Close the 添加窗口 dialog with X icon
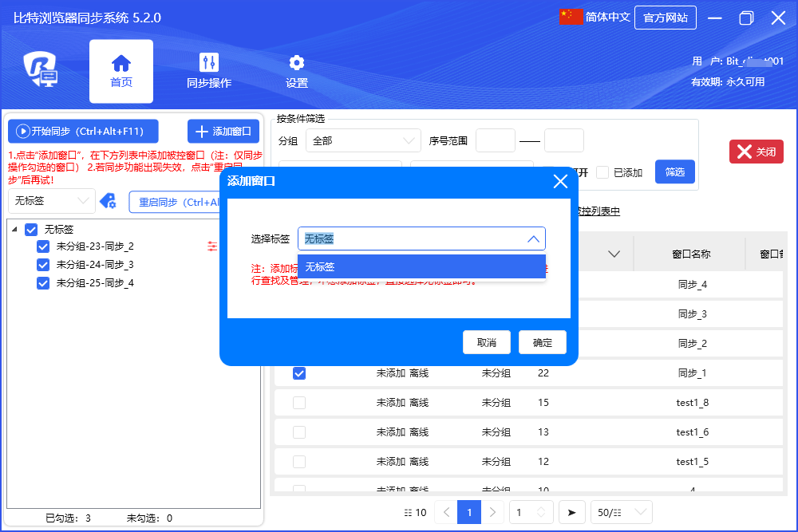Image resolution: width=798 pixels, height=532 pixels. [560, 182]
